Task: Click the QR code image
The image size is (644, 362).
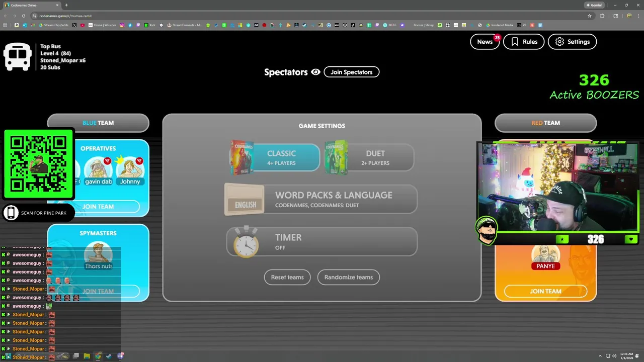Action: pos(39,164)
